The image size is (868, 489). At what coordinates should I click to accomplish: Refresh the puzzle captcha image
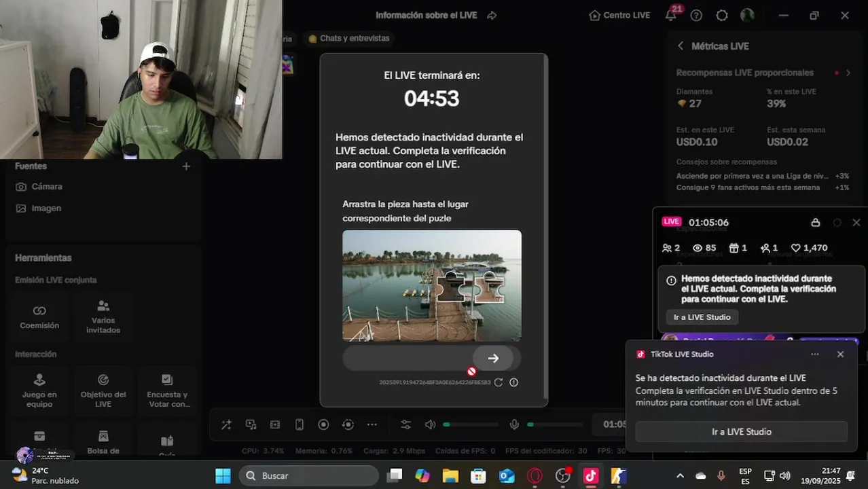coord(498,382)
